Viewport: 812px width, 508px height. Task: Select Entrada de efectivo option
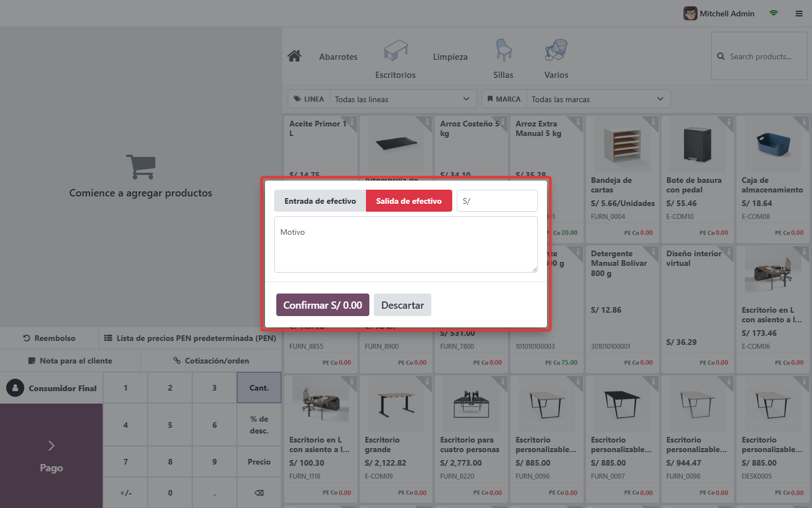click(x=320, y=201)
